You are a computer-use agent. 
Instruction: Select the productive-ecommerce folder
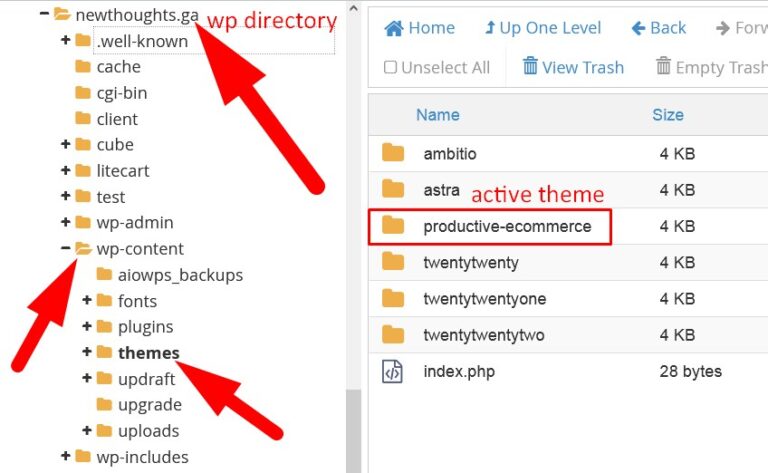(506, 226)
